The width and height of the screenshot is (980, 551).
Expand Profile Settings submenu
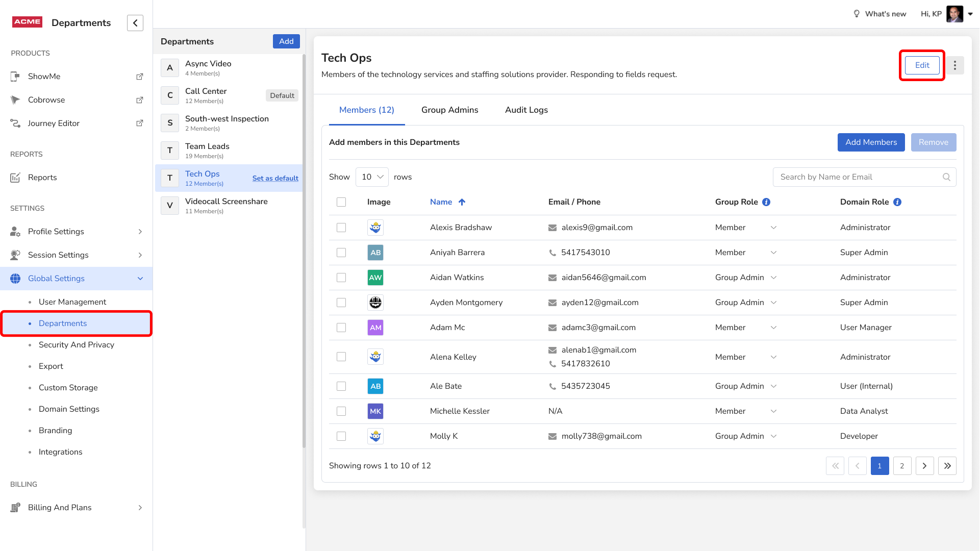[x=140, y=232]
